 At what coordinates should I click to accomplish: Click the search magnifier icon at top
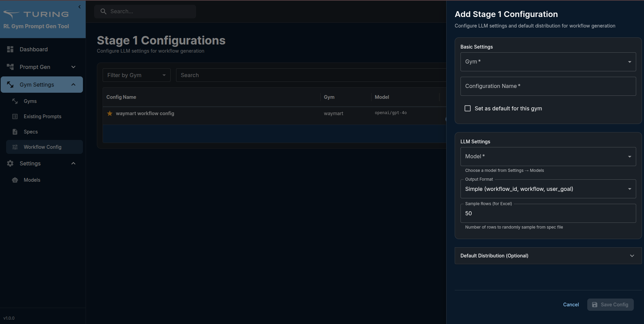click(103, 11)
